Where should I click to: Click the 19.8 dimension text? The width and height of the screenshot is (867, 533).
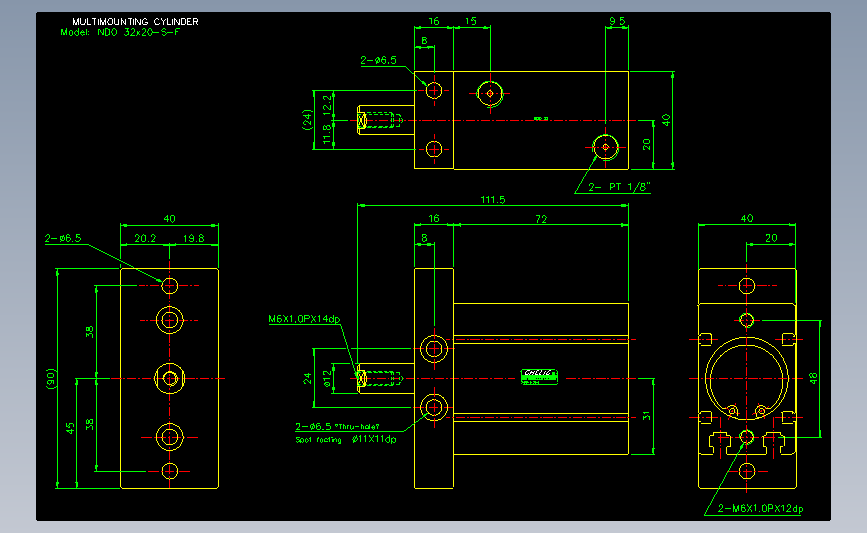[x=194, y=238]
